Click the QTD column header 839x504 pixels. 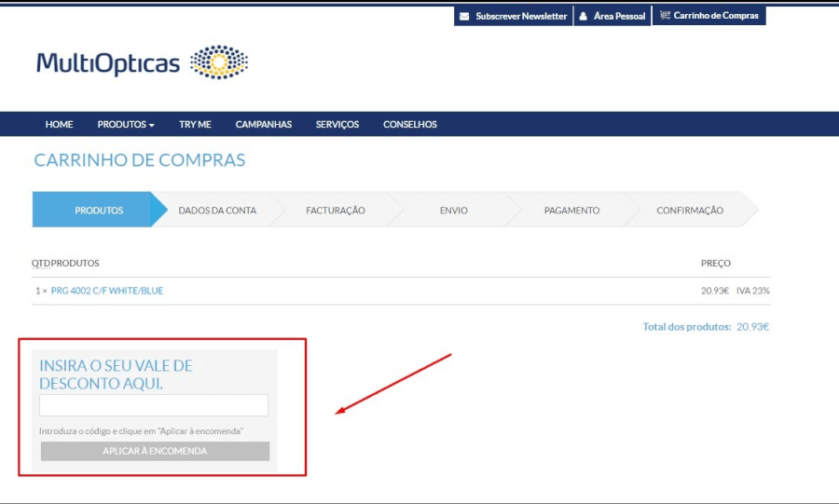[41, 263]
